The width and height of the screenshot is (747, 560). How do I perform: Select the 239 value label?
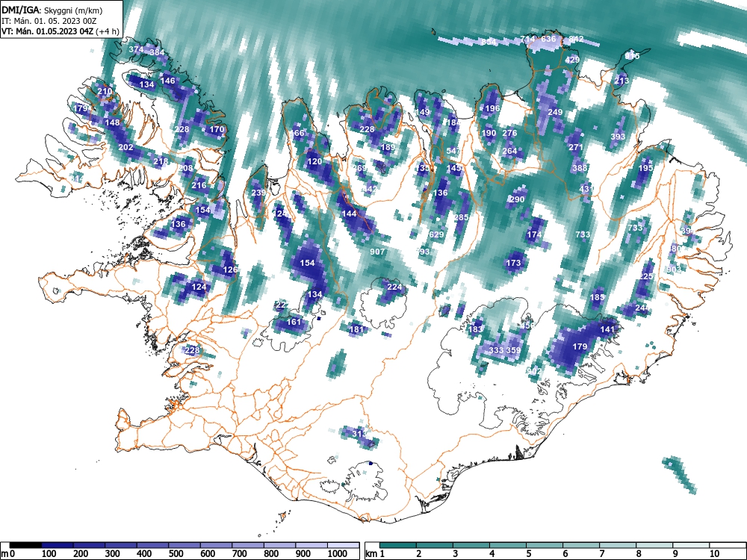pos(258,193)
